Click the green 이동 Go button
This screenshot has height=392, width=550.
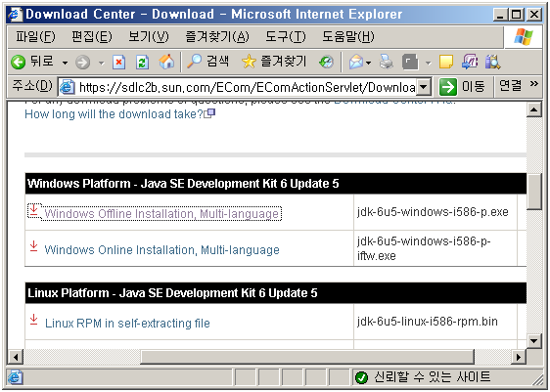pos(462,86)
